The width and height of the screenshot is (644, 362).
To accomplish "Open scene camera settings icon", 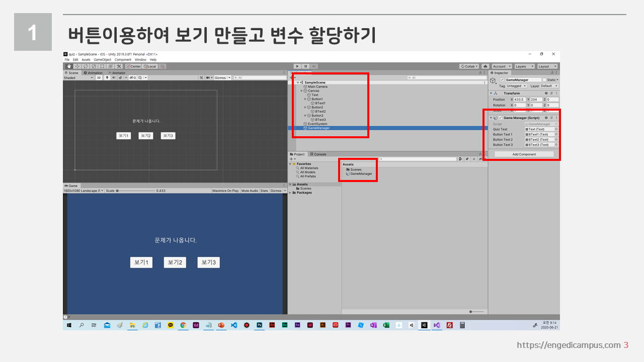I will (208, 78).
